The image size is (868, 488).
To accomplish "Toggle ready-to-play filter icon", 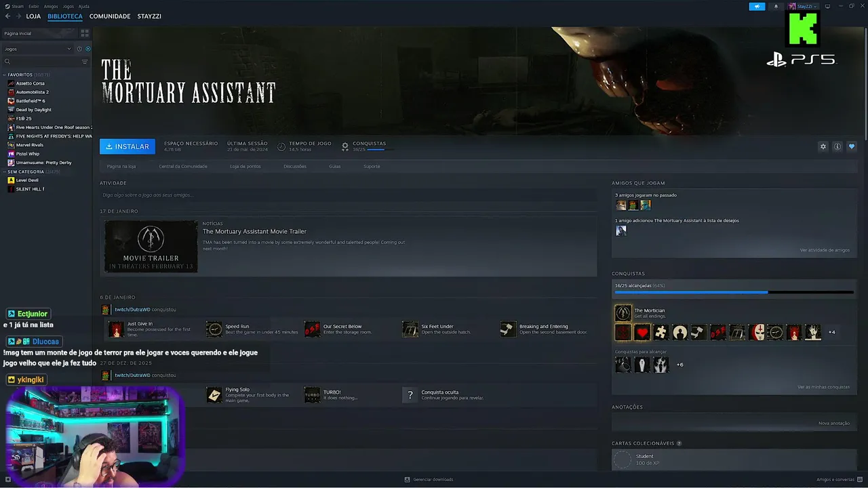I will click(x=87, y=49).
